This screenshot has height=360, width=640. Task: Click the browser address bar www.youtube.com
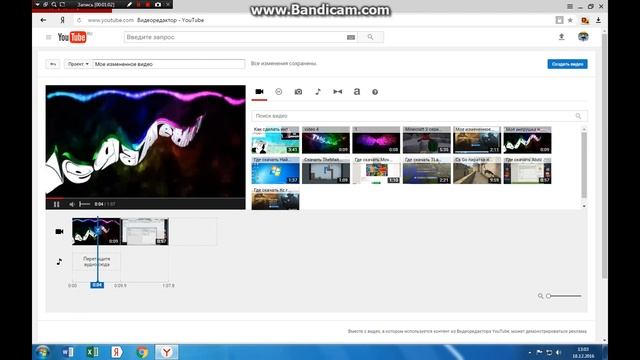[x=111, y=20]
